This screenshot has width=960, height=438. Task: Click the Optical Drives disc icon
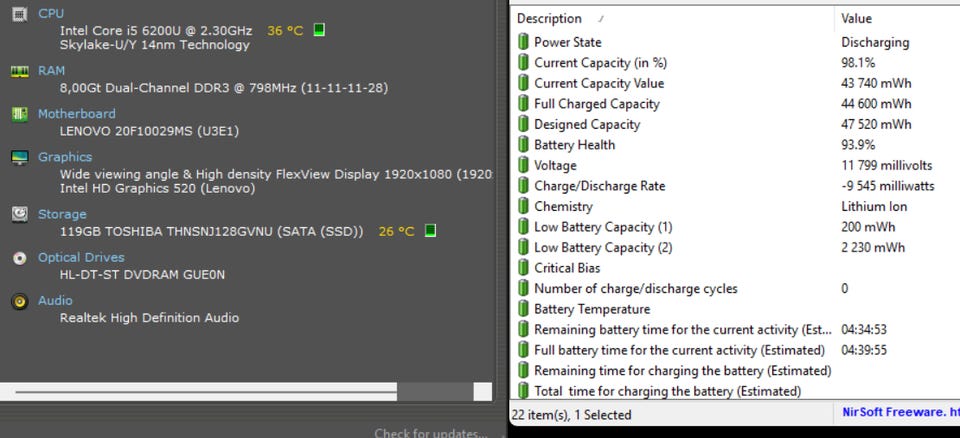point(20,258)
